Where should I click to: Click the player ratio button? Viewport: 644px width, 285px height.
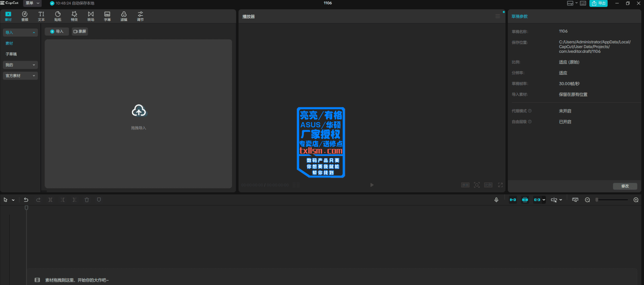pyautogui.click(x=489, y=185)
